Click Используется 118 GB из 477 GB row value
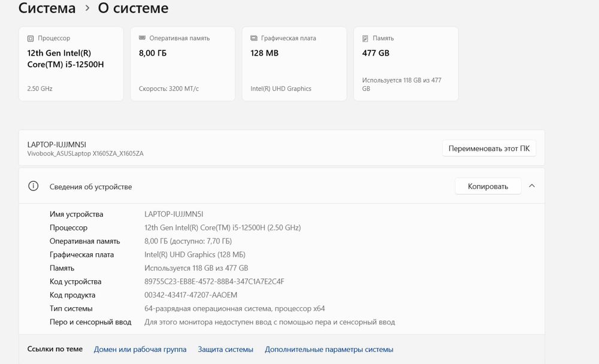 pyautogui.click(x=196, y=268)
